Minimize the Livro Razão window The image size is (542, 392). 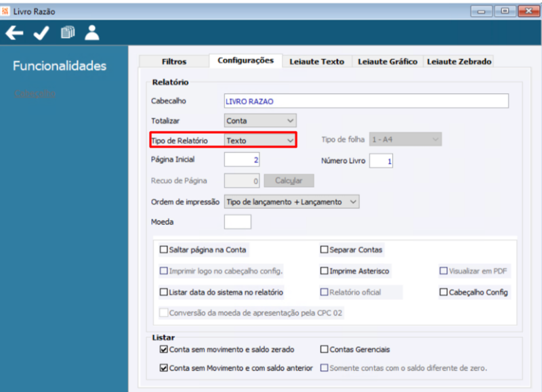(481, 12)
